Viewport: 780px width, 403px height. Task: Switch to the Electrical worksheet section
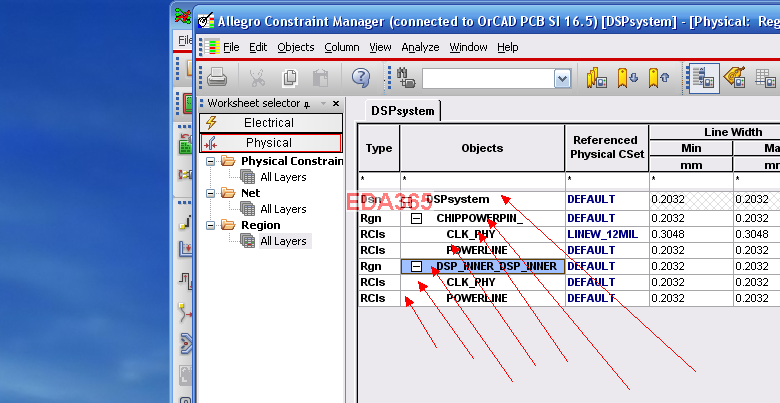(271, 122)
